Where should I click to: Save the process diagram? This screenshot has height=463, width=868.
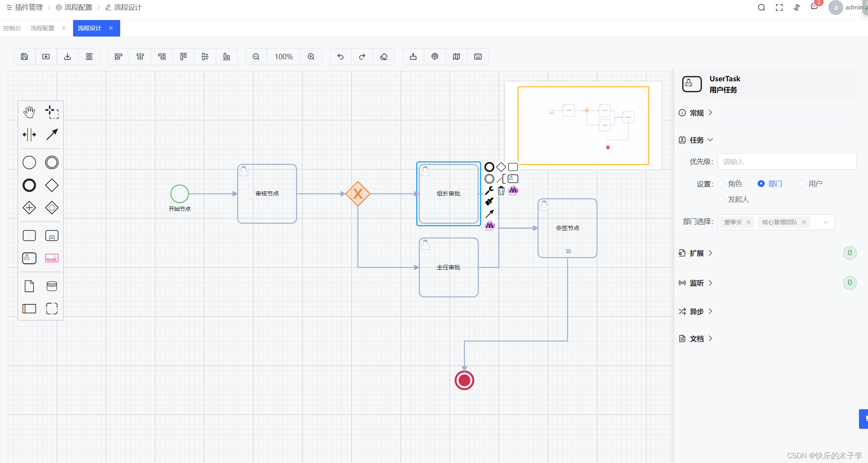tap(24, 57)
